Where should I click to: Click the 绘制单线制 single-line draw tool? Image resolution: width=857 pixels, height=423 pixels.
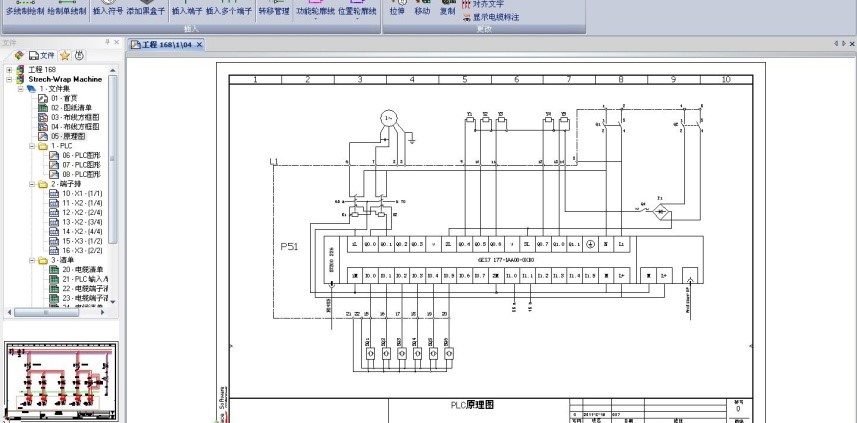point(67,10)
